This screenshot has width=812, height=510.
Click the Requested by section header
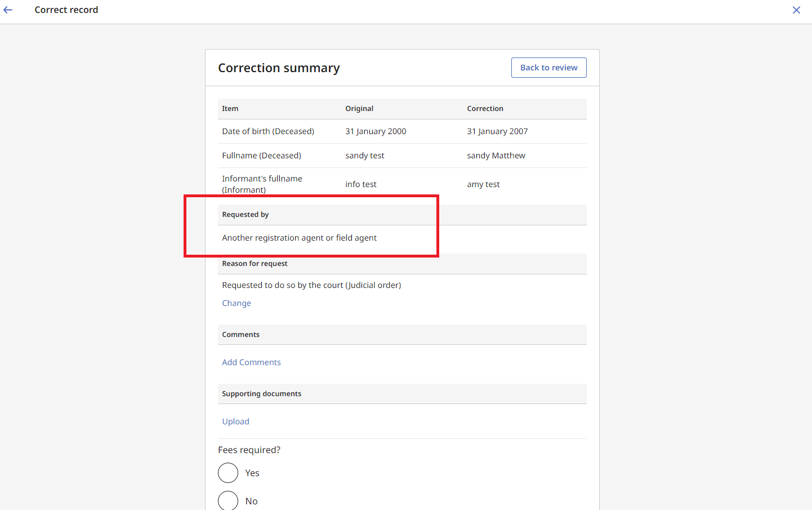246,214
